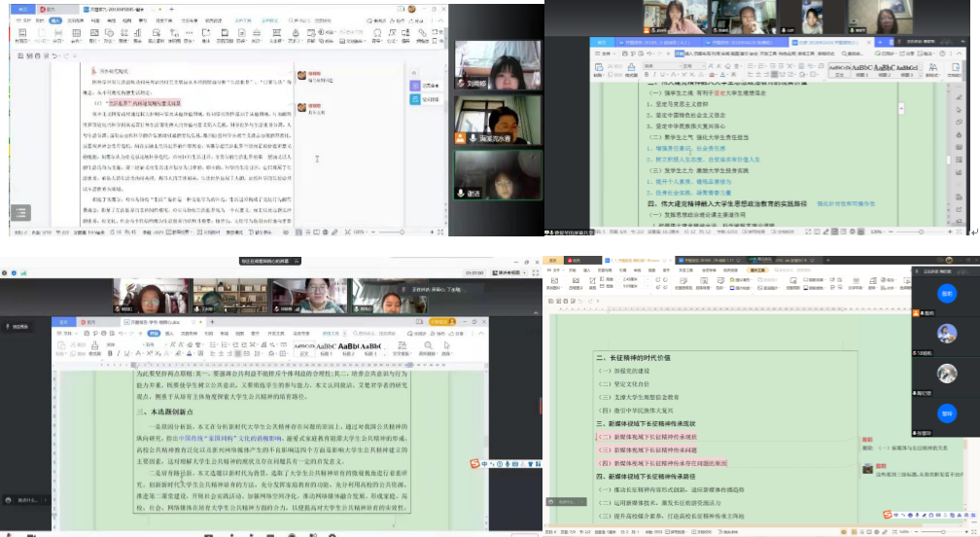This screenshot has height=537, width=980.
Task: Click the table of contents button at document's bottom-left
Action: (20, 212)
